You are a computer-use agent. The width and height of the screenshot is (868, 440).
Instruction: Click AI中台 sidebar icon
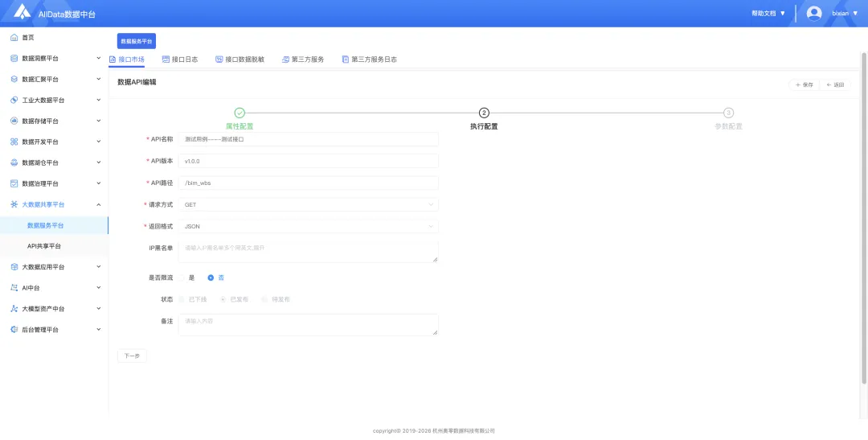coord(14,288)
